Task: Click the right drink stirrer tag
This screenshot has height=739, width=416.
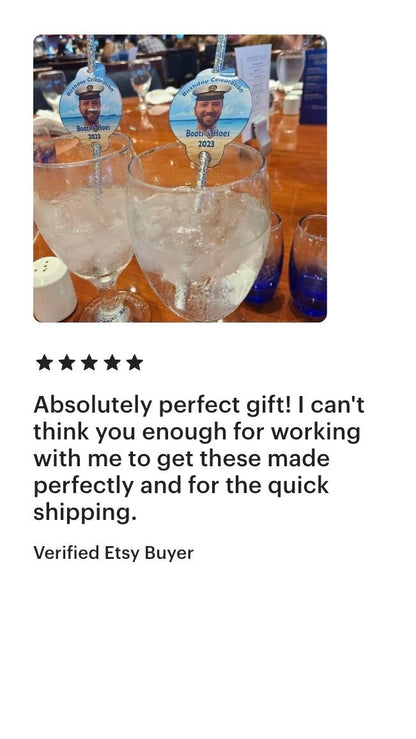Action: tap(210, 117)
